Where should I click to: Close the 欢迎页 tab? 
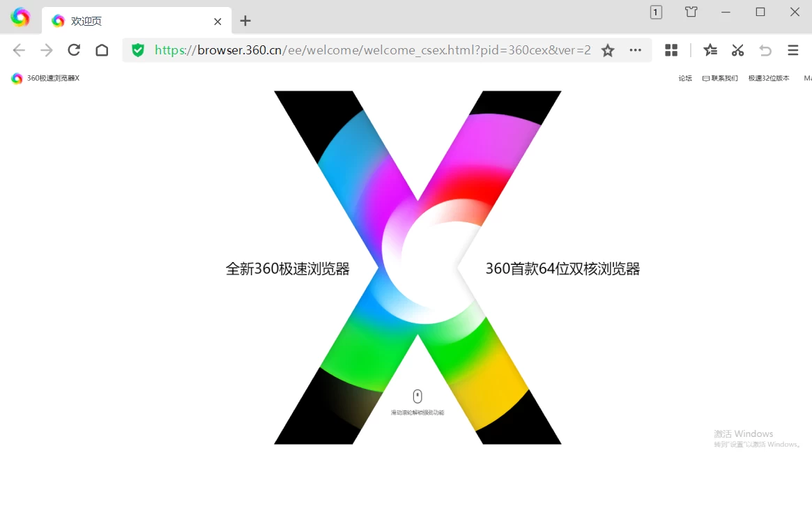(217, 21)
